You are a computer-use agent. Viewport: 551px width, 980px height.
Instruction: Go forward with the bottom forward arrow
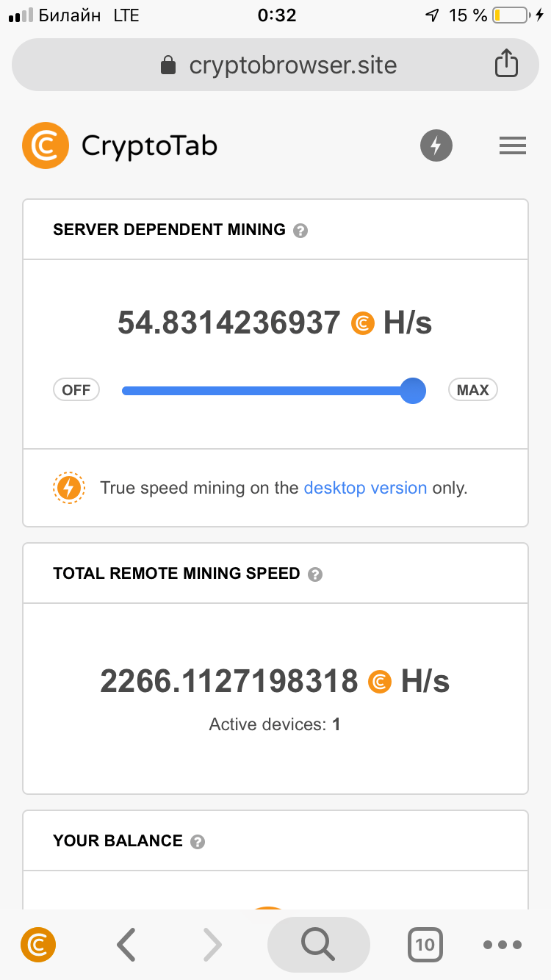(x=212, y=945)
